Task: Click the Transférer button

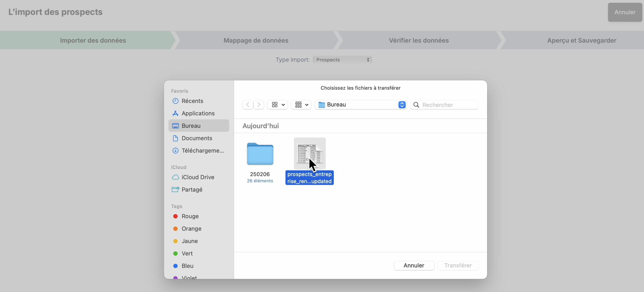Action: coord(458,265)
